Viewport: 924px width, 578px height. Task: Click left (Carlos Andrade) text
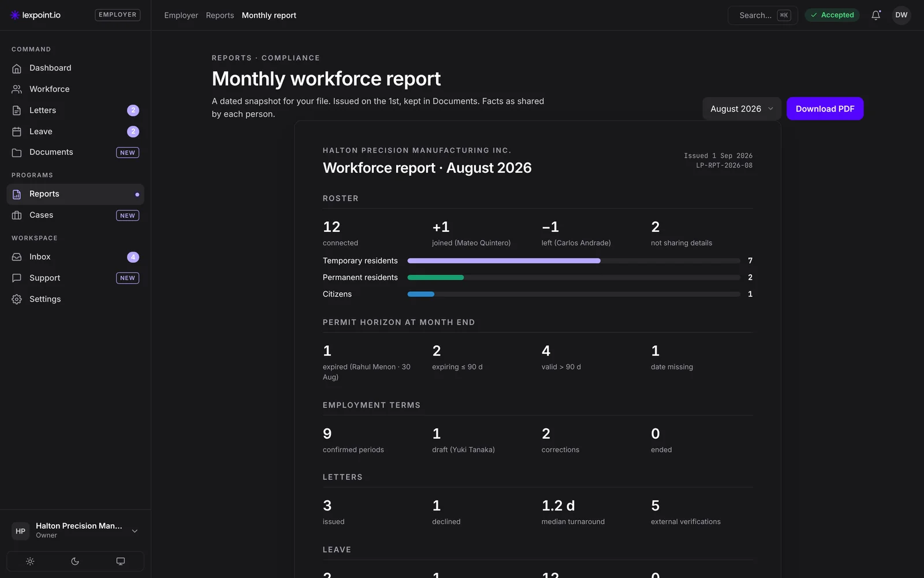point(576,243)
